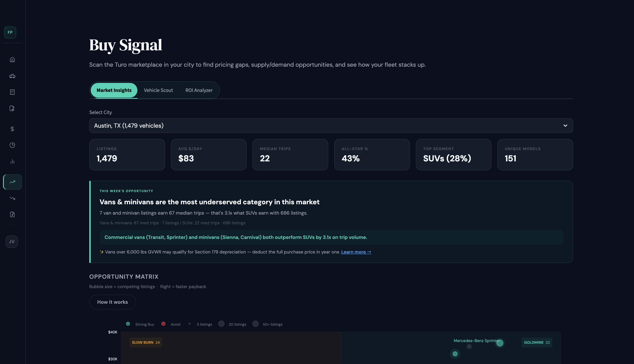The width and height of the screenshot is (634, 364).
Task: Toggle the Avoid legend filter
Action: point(164,324)
